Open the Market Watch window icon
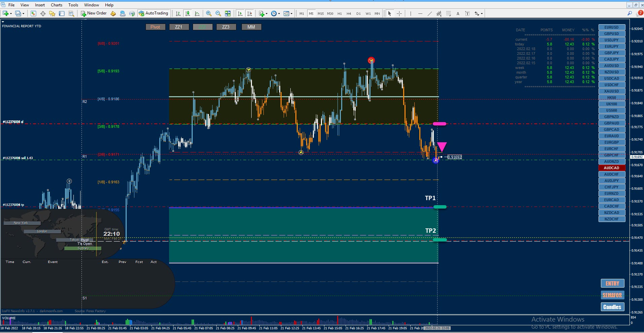The height and width of the screenshot is (333, 644). [x=33, y=13]
